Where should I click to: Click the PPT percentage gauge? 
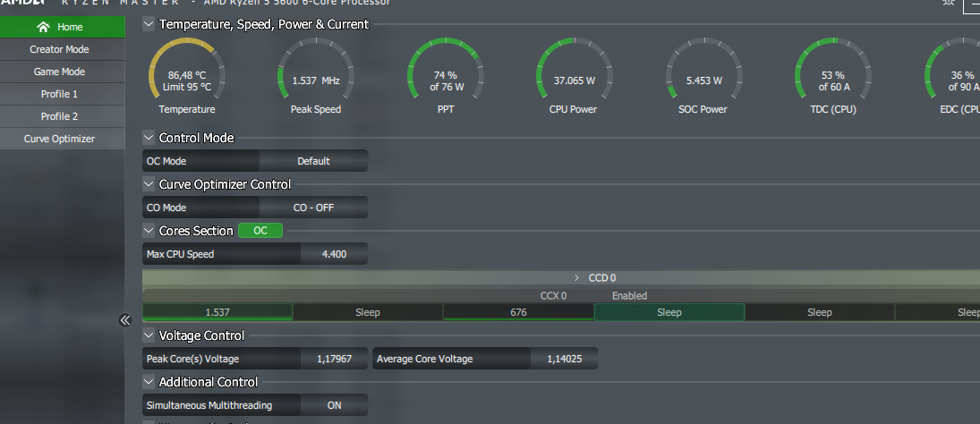[446, 80]
